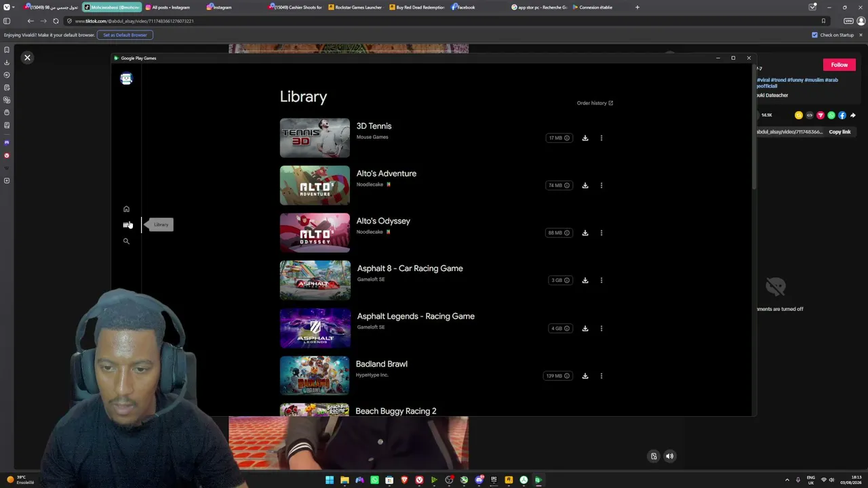
Task: Switch to the All posts • Instagram tab
Action: pyautogui.click(x=172, y=7)
